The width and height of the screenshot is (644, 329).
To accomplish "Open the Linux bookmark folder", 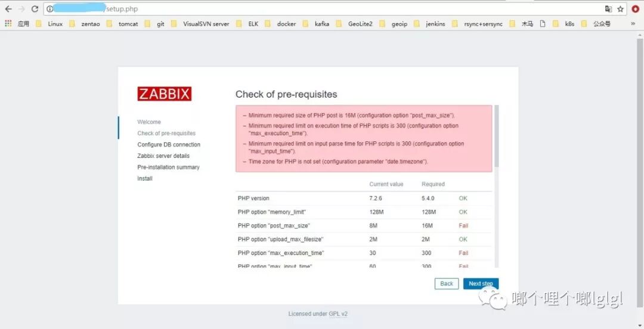I will click(x=49, y=24).
